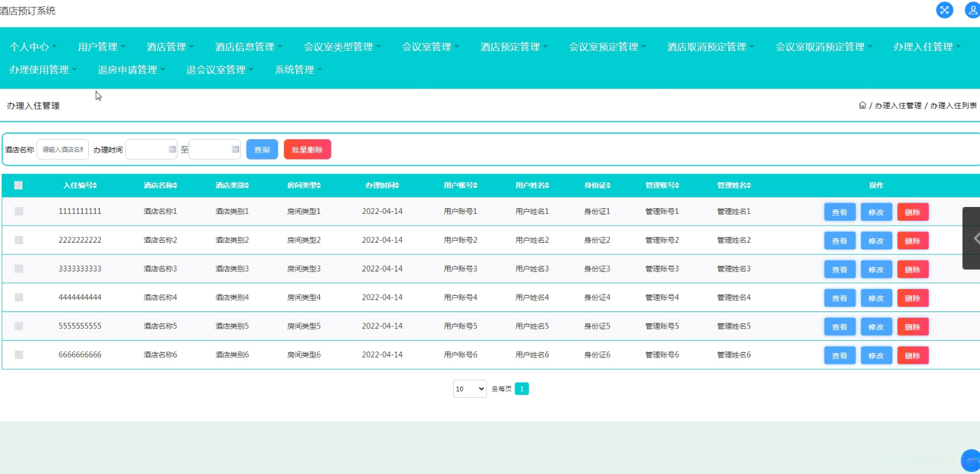Open the rows-per-page dropdown showing 10
The image size is (980, 474).
pos(469,389)
